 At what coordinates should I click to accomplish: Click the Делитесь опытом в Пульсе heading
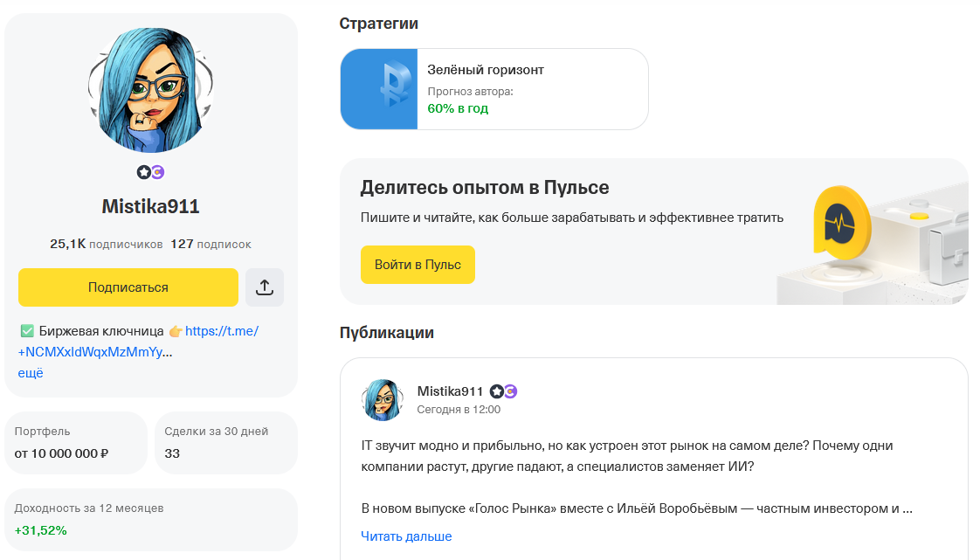pos(485,188)
